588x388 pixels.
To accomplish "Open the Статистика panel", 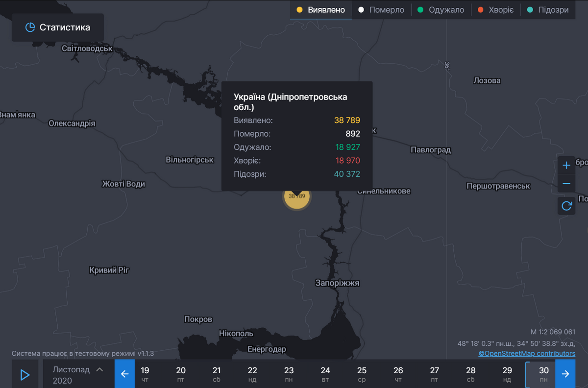I will coord(58,27).
